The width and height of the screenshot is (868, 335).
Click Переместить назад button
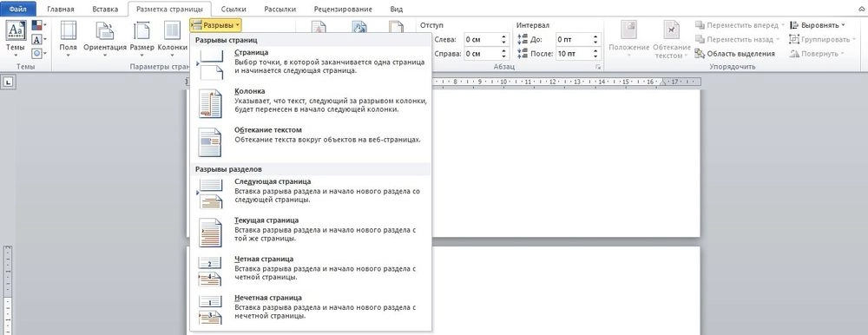click(737, 39)
